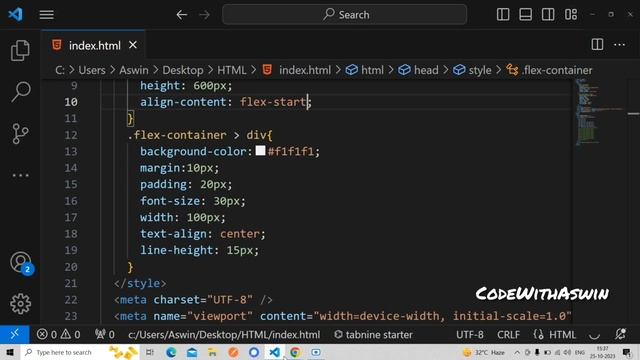
Task: Change the CRLF end of line sequence
Action: coord(508,335)
